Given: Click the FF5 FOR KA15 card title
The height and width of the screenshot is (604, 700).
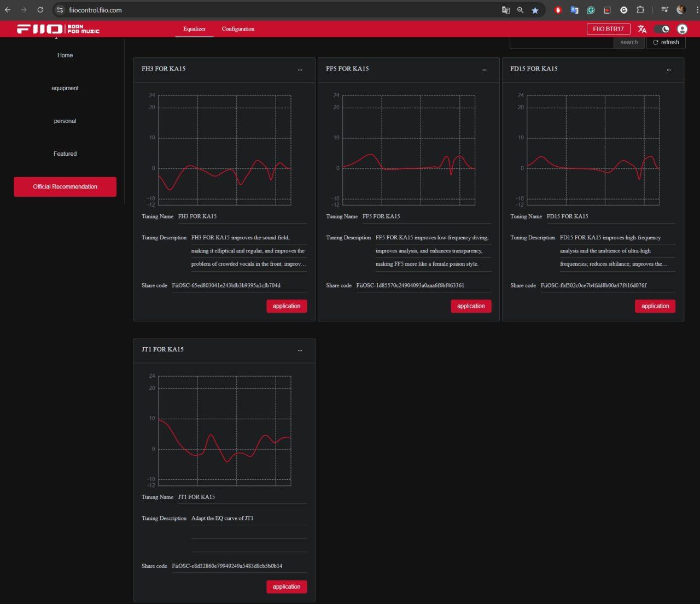Looking at the screenshot, I should [347, 69].
